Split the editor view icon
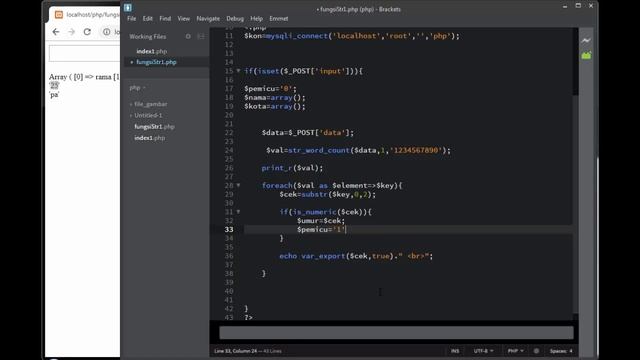Screen dimensions: 640x360 pos(201,36)
